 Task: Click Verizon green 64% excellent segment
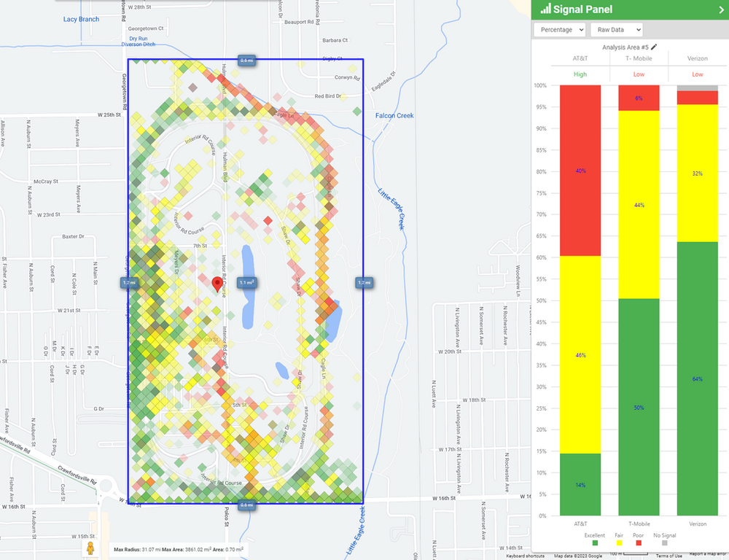click(x=698, y=378)
